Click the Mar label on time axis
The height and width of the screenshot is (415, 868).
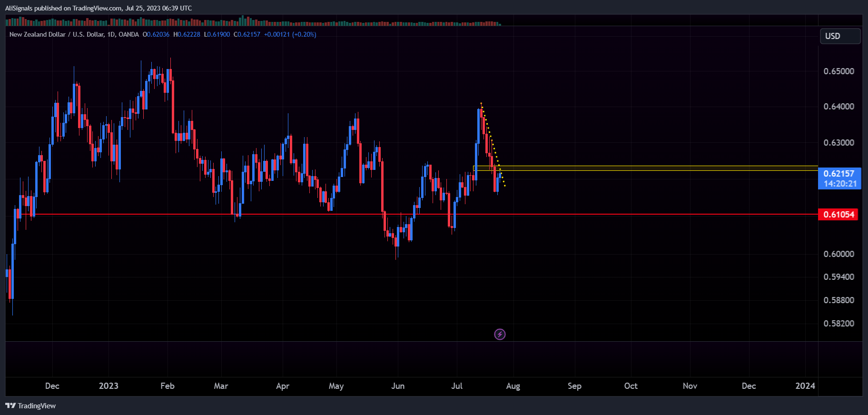pyautogui.click(x=221, y=386)
